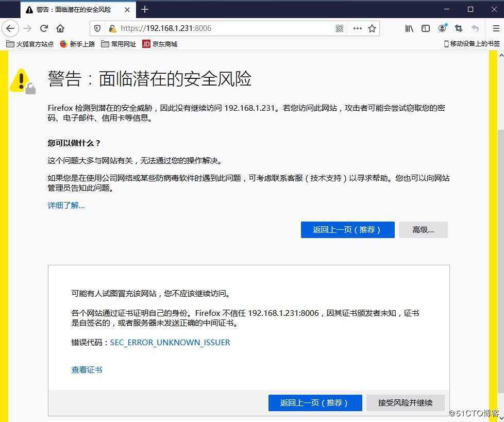Screen dimensions: 504x422
Task: Click the forward navigation arrow
Action: point(28,28)
